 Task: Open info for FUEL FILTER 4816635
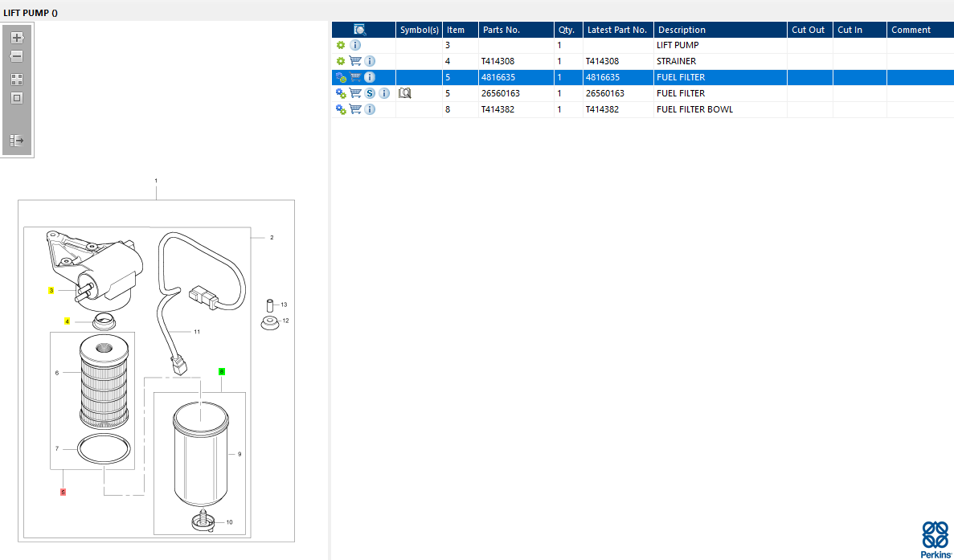370,77
